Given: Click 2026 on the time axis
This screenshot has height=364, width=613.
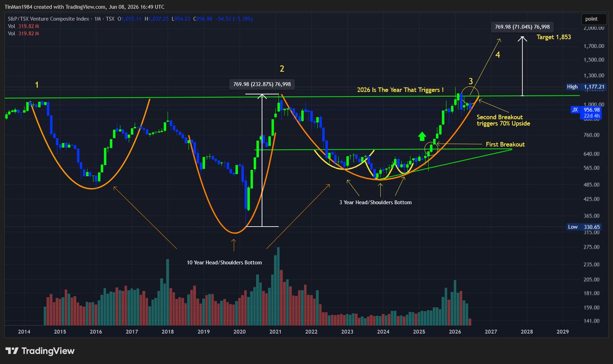Looking at the screenshot, I should (x=455, y=331).
